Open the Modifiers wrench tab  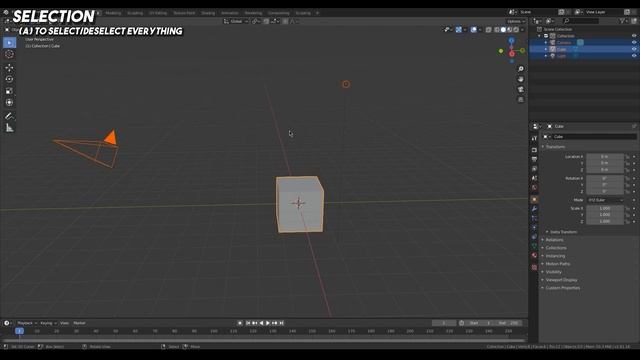pyautogui.click(x=534, y=209)
